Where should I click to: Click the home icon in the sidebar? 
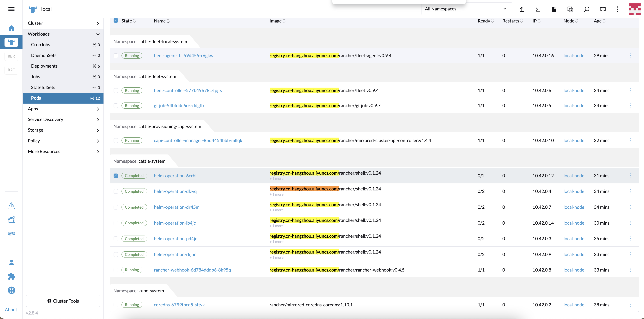(11, 28)
